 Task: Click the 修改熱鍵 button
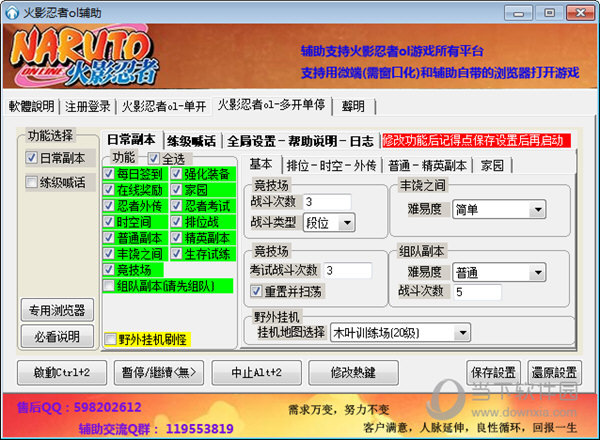tap(353, 372)
